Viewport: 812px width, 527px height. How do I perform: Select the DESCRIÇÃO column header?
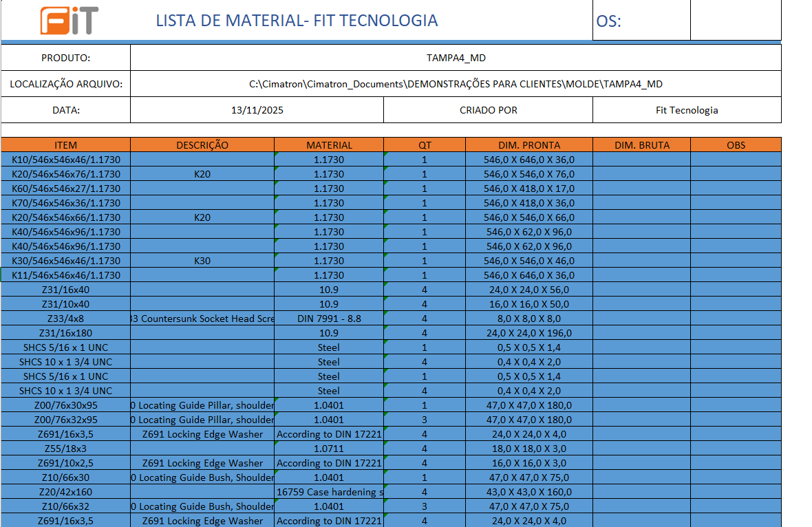coord(202,145)
